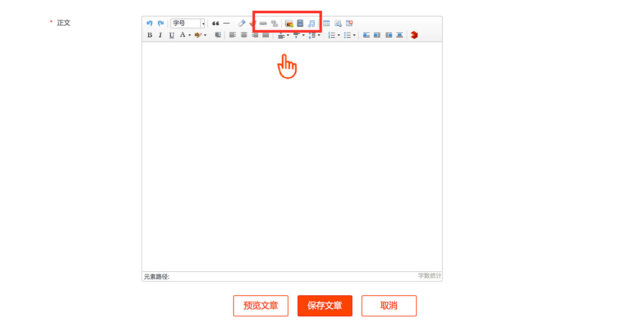Justify text on both sides
This screenshot has height=324, width=644.
(x=266, y=35)
